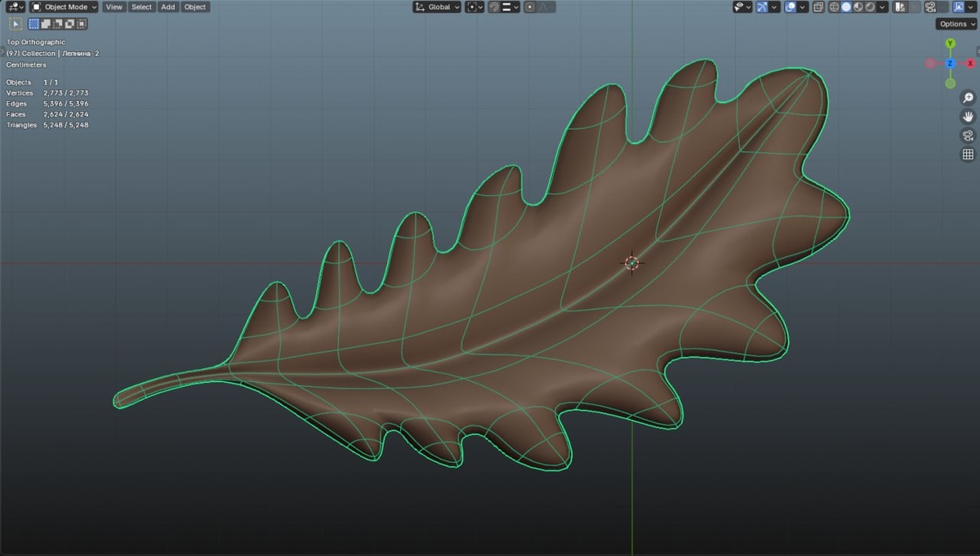Activate the Select Box tool icon
Viewport: 980px width, 556px height.
pyautogui.click(x=16, y=24)
